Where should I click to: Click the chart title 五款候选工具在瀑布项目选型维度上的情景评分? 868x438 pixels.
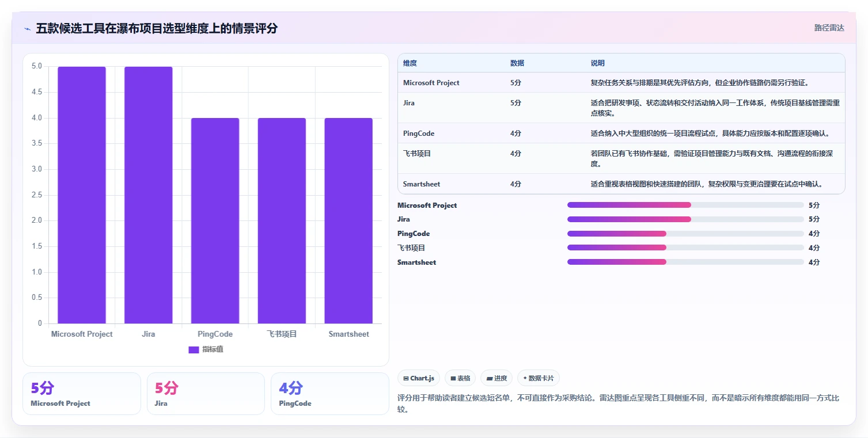[157, 28]
